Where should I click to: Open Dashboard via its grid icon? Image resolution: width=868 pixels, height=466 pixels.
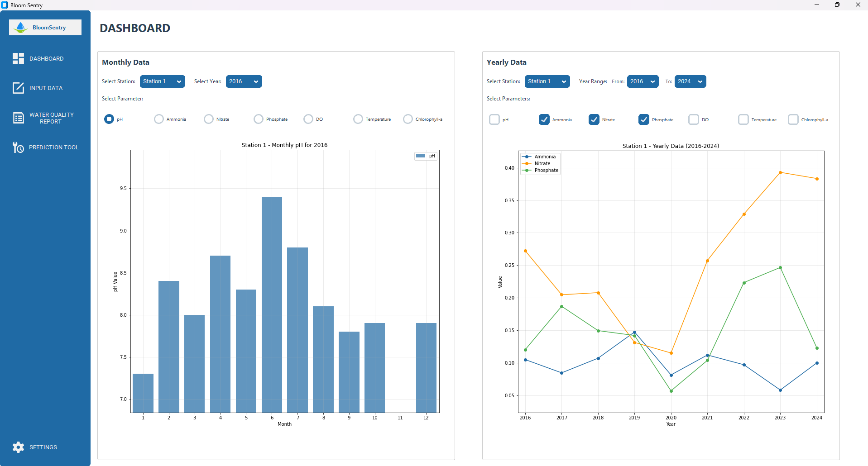click(18, 58)
